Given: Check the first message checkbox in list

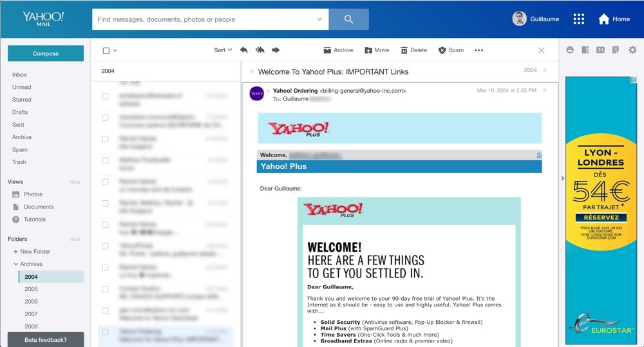Looking at the screenshot, I should (105, 96).
